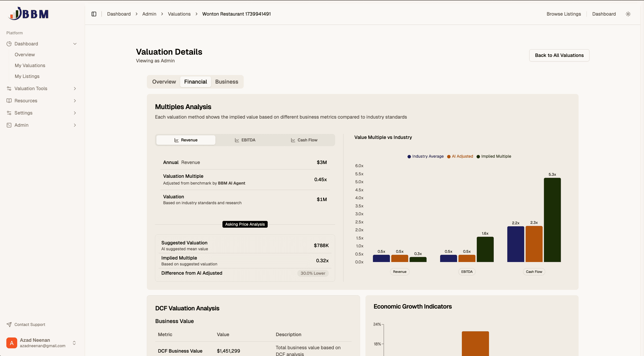Select the Business tab
Image resolution: width=644 pixels, height=356 pixels.
tap(227, 82)
